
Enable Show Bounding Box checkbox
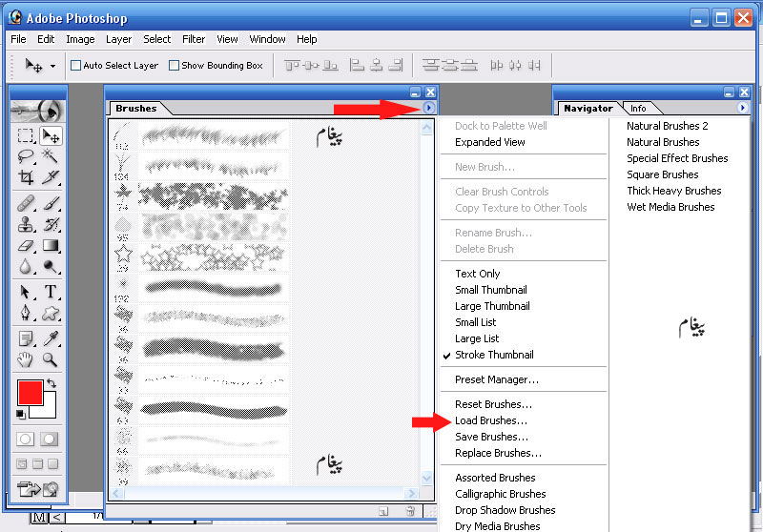click(174, 65)
